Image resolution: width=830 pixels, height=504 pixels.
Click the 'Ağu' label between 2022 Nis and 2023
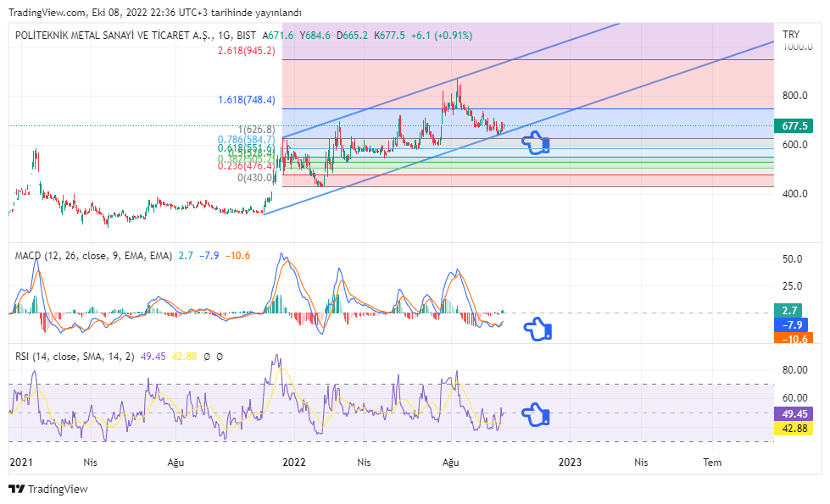point(451,462)
